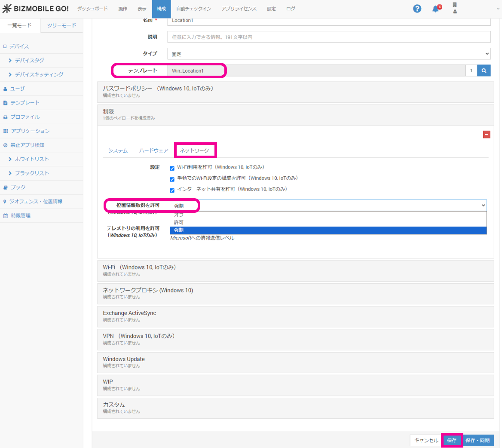The image size is (502, 448).
Task: Switch to the ハードウェア tab
Action: coord(153,150)
